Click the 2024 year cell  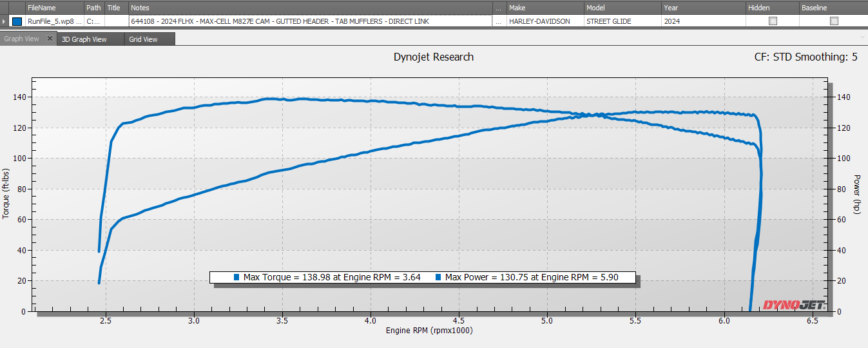coord(704,21)
